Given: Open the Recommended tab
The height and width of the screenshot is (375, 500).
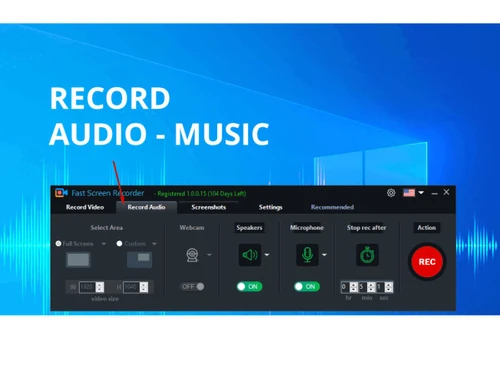Looking at the screenshot, I should click(332, 207).
